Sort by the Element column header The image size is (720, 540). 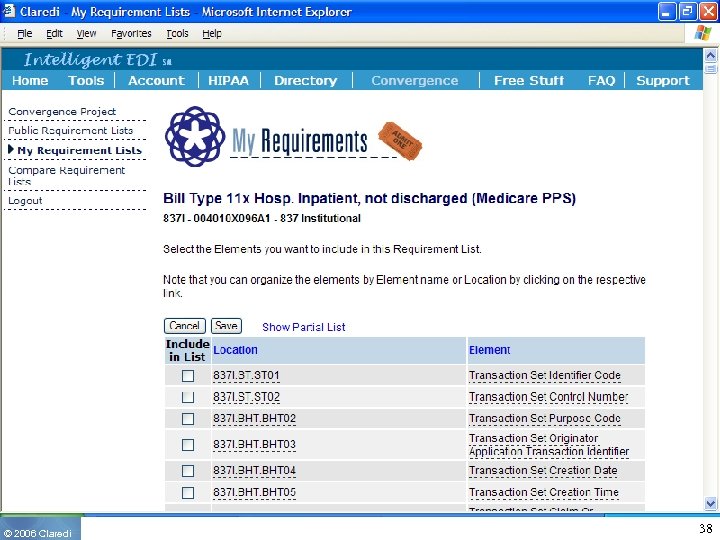pyautogui.click(x=489, y=350)
